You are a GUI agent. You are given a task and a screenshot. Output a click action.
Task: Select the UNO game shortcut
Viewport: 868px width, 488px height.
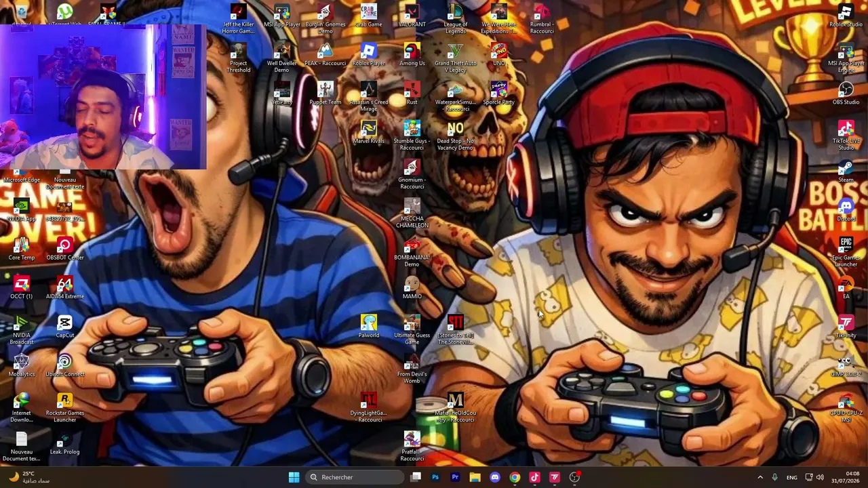pos(498,56)
